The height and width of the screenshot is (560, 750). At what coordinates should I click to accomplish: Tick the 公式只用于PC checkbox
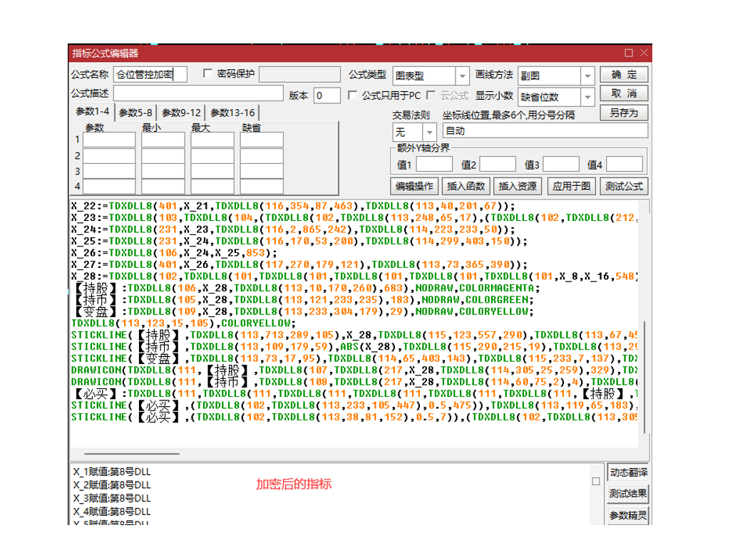(x=352, y=95)
